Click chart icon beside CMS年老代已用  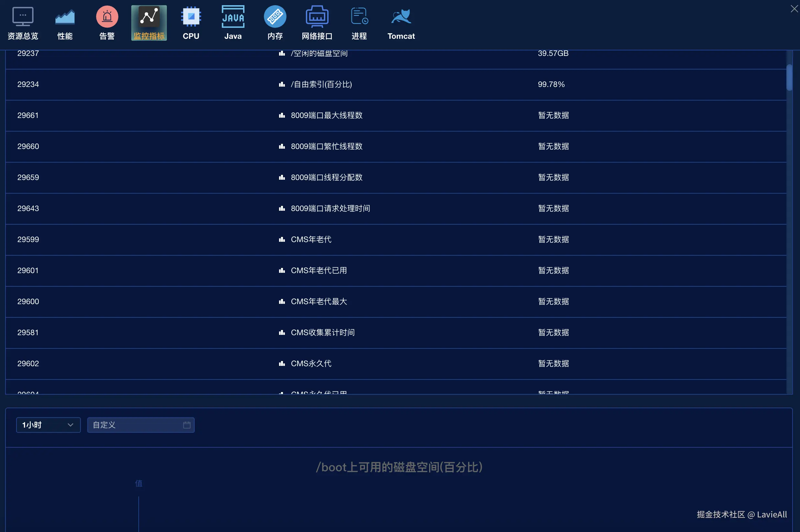pos(282,271)
